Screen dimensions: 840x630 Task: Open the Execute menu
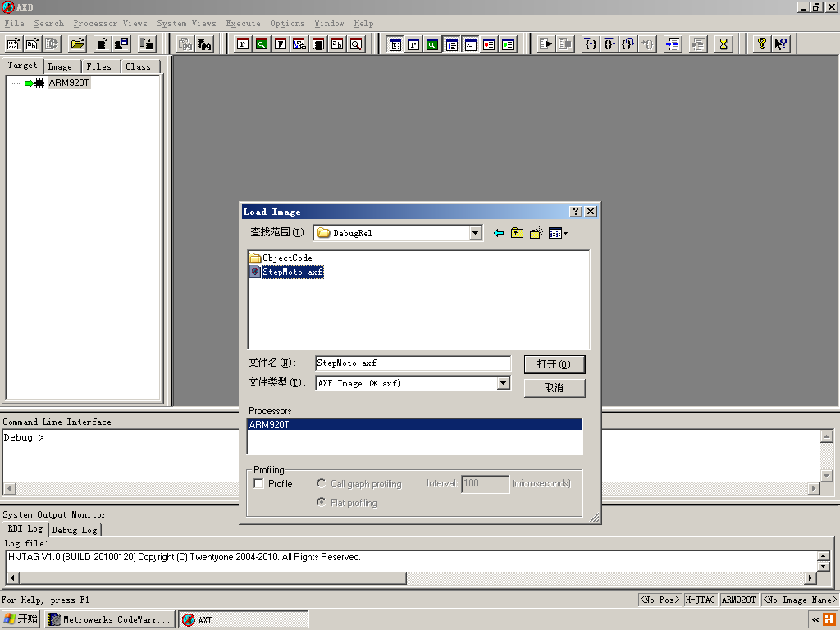243,23
